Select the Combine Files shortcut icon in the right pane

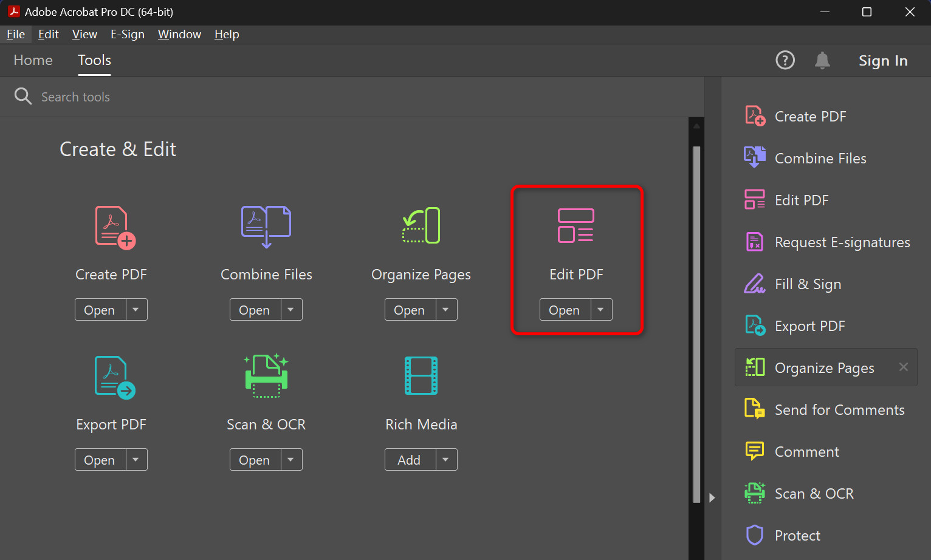pyautogui.click(x=755, y=157)
